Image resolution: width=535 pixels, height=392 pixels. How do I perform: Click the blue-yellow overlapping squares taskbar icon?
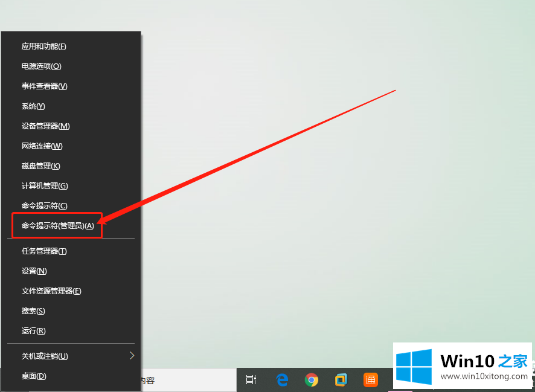click(x=341, y=379)
